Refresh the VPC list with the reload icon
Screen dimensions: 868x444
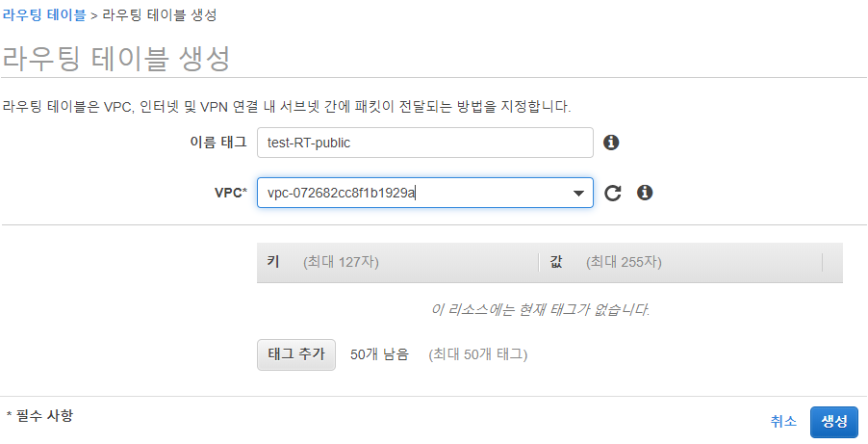[612, 193]
